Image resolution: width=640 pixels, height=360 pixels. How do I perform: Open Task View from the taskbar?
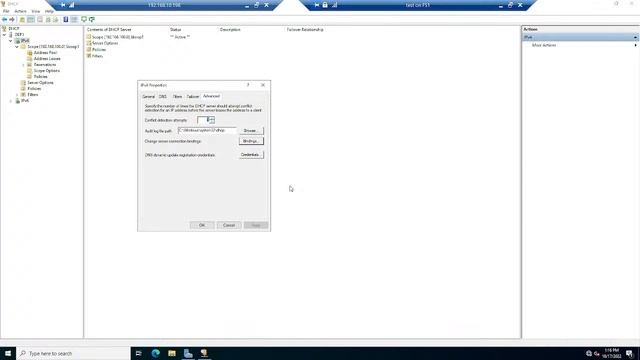click(139, 353)
